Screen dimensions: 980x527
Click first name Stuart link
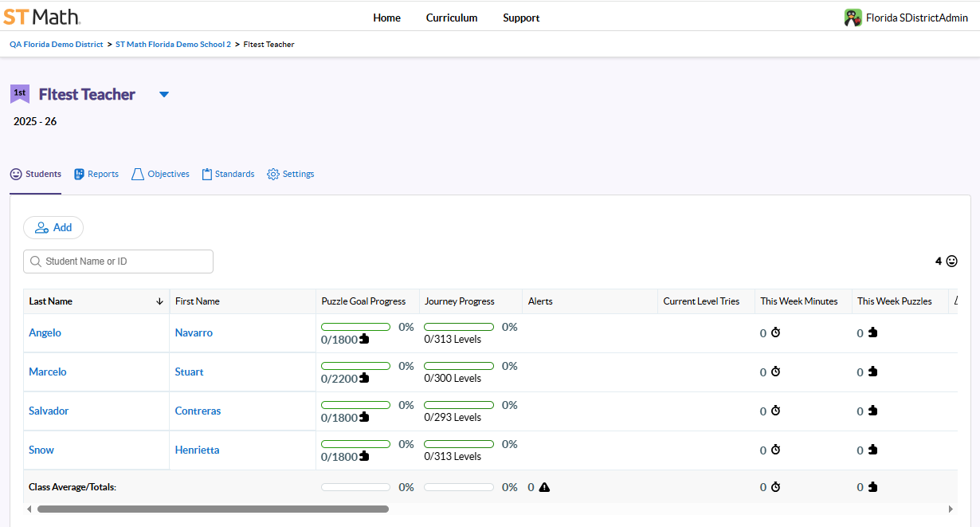189,372
